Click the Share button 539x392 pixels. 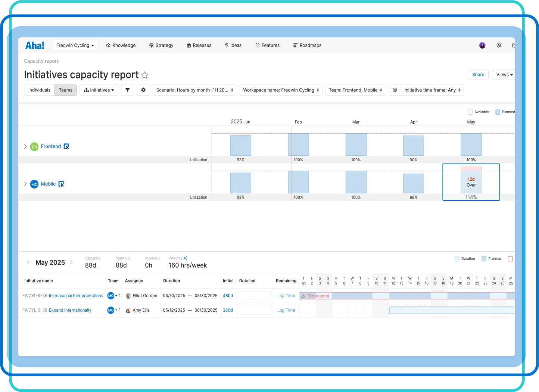[478, 75]
